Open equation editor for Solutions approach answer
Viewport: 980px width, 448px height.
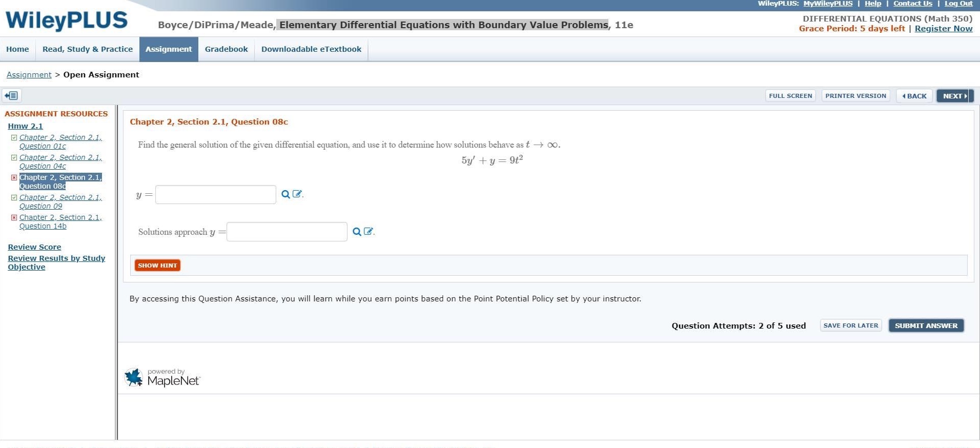(368, 231)
